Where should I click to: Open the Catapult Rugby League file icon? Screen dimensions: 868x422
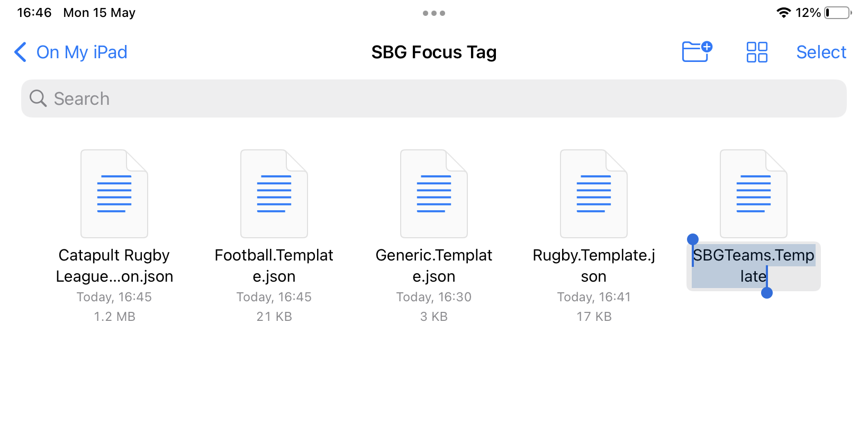[114, 194]
